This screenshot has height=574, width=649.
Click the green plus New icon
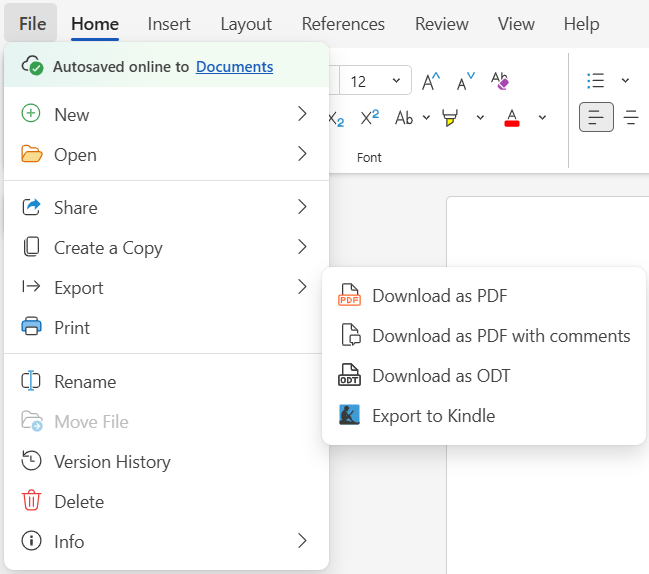[x=31, y=113]
